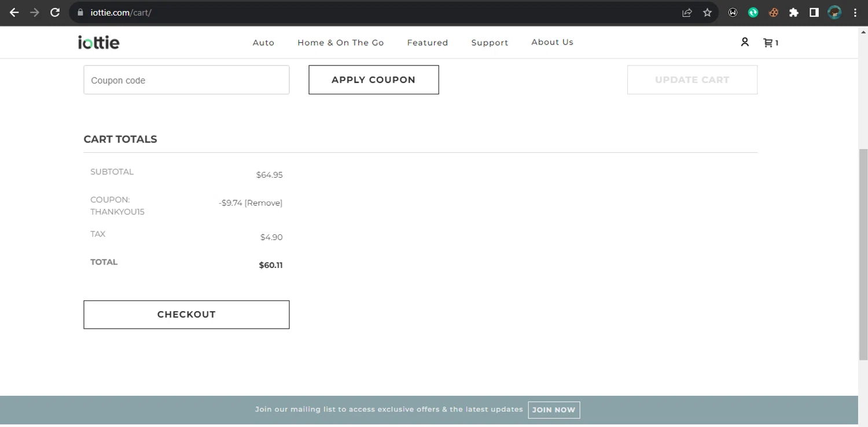This screenshot has height=427, width=868.
Task: Open the Auto menu
Action: pos(263,43)
